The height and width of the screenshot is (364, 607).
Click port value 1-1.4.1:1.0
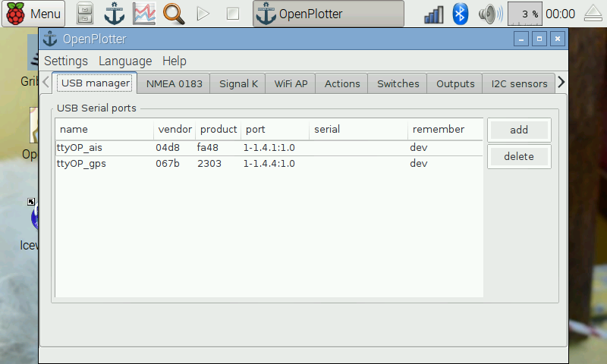[x=269, y=148]
